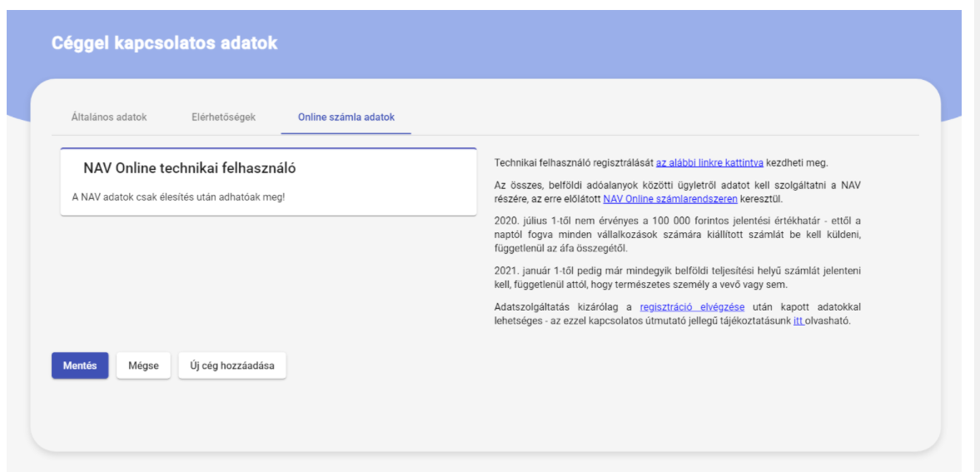This screenshot has height=472, width=980.
Task: Click the NAV Online technikai felhasználó heading
Action: pos(189,167)
